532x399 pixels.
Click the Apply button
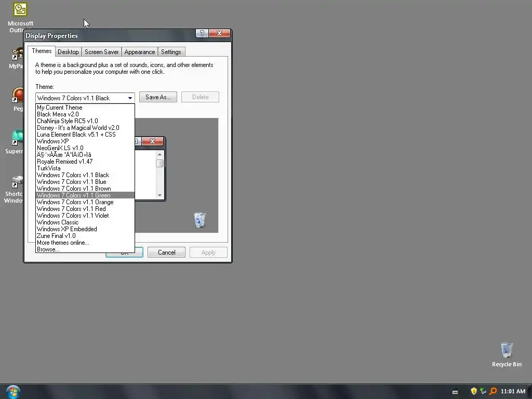point(208,252)
